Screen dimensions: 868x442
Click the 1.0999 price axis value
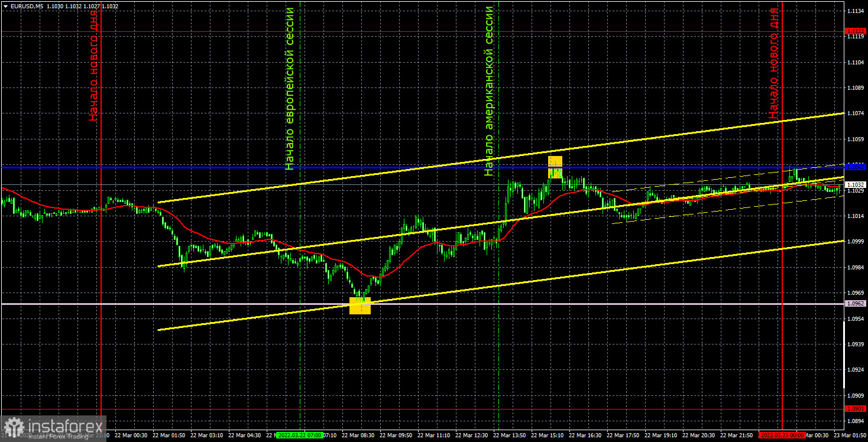[856, 242]
